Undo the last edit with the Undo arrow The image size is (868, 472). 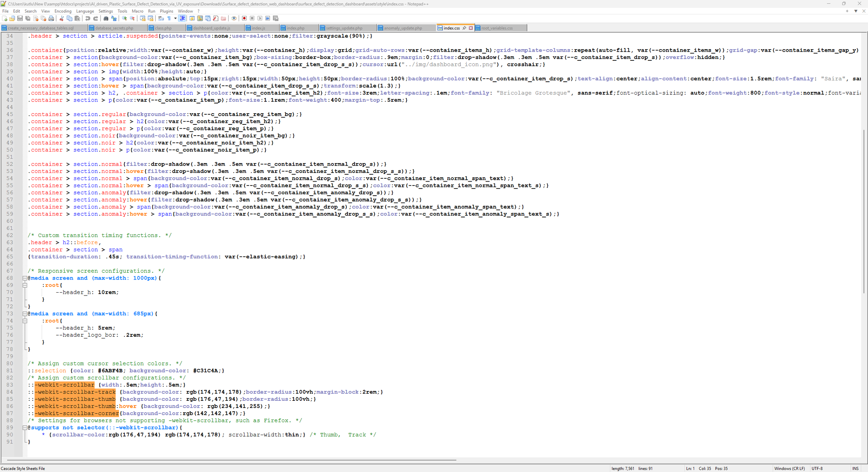pyautogui.click(x=88, y=18)
